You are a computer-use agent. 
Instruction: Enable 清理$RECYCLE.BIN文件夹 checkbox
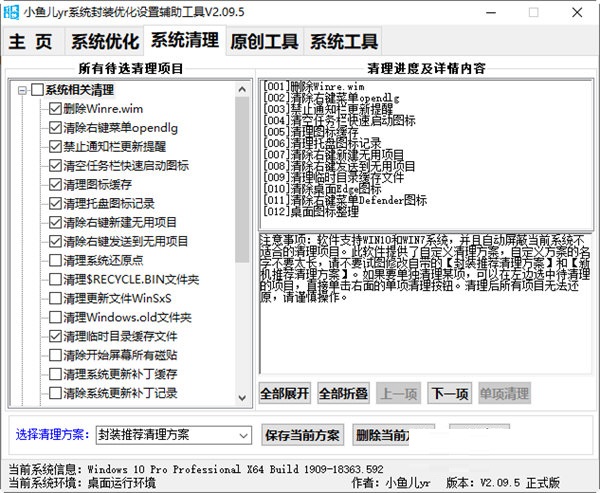coord(55,279)
